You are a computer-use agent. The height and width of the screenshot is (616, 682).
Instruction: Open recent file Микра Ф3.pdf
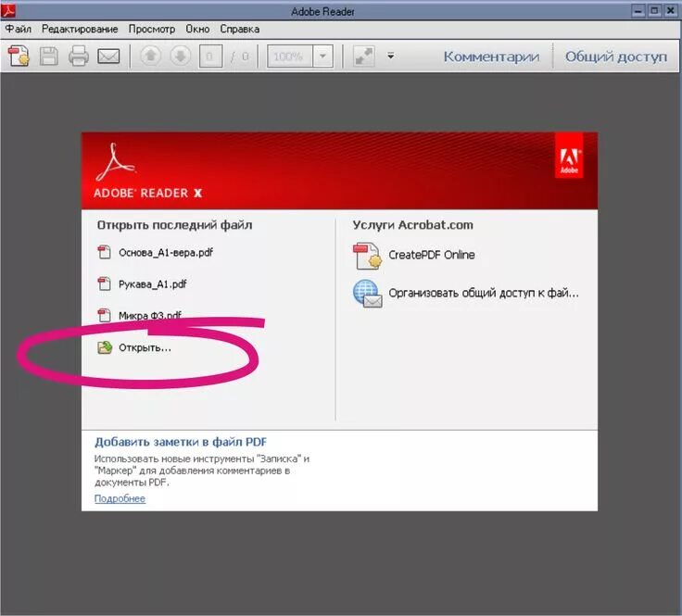(149, 315)
